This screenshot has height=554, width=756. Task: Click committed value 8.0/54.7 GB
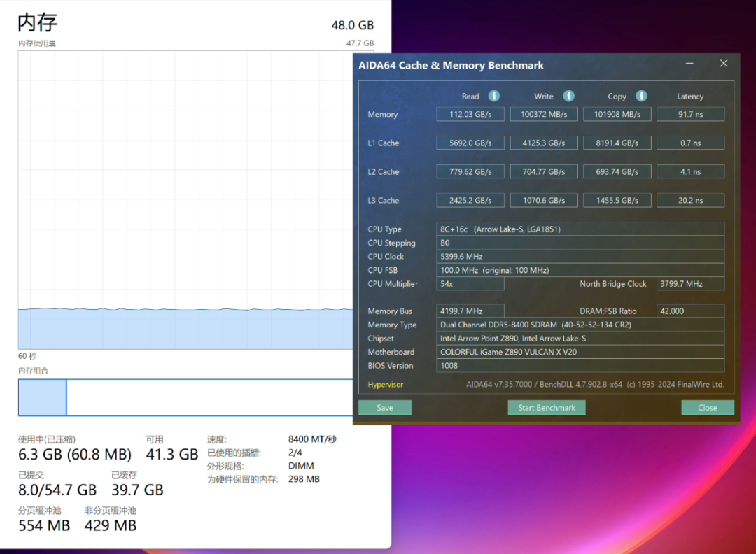click(x=57, y=490)
